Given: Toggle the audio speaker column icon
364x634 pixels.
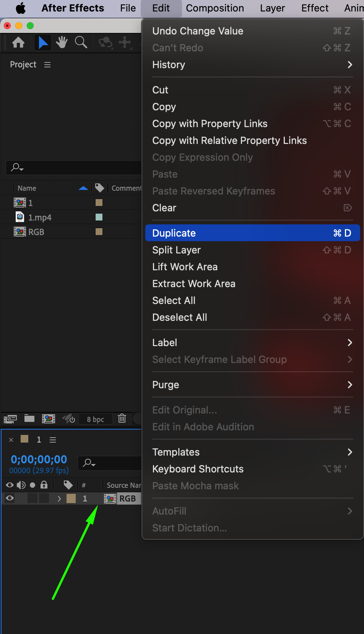Looking at the screenshot, I should 21,485.
